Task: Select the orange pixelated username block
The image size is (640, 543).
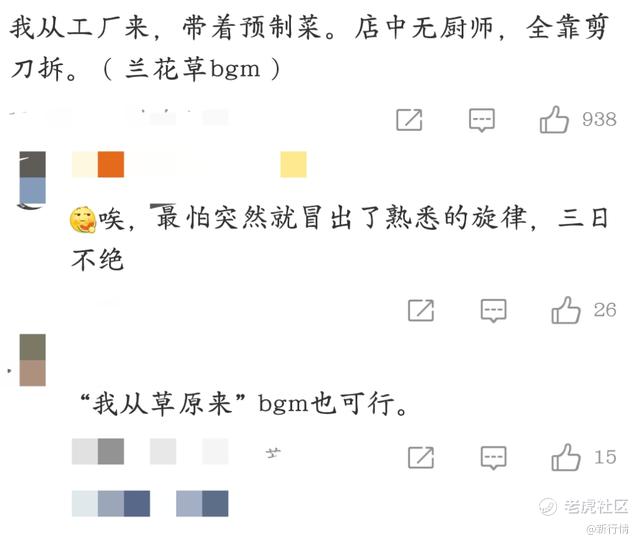Action: [x=111, y=164]
